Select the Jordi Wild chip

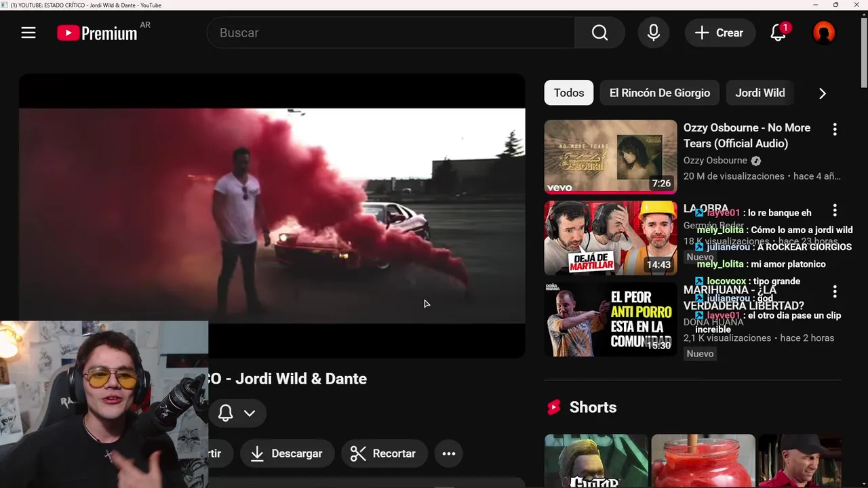760,93
